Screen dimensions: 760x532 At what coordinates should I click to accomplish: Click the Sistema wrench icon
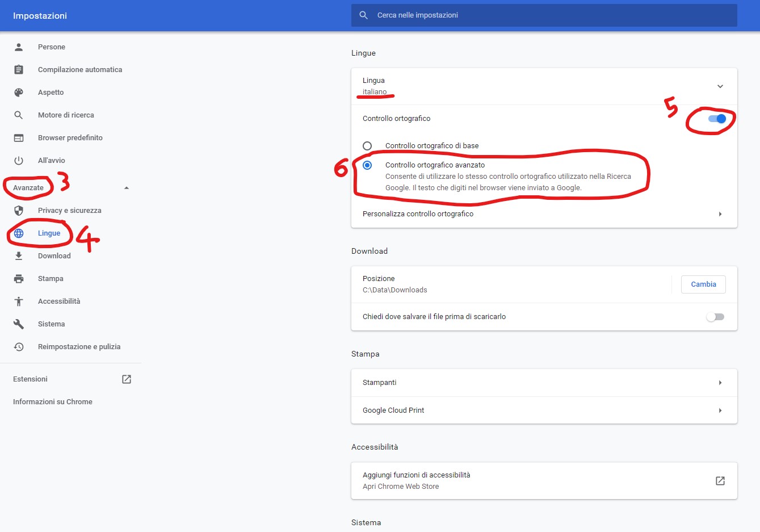(x=19, y=324)
